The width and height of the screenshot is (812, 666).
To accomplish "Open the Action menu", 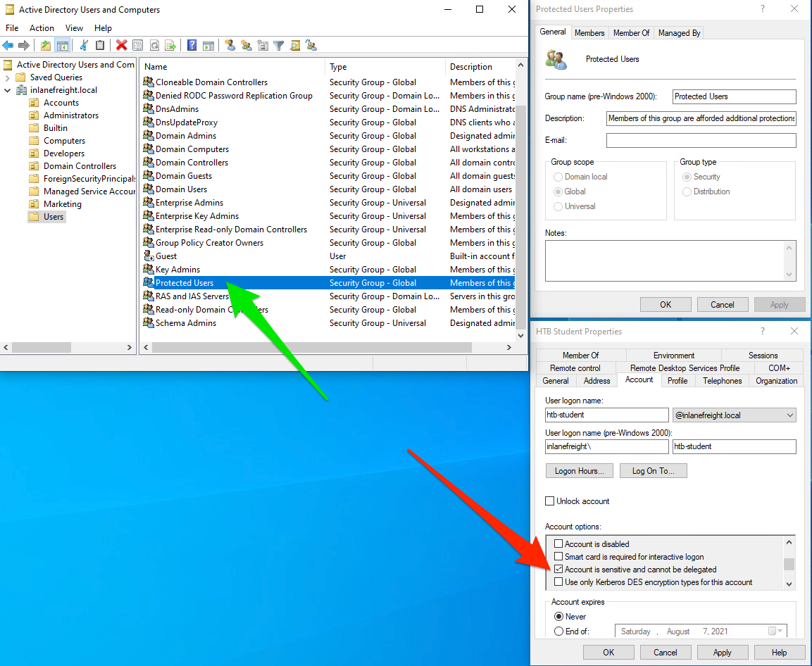I will [x=42, y=28].
